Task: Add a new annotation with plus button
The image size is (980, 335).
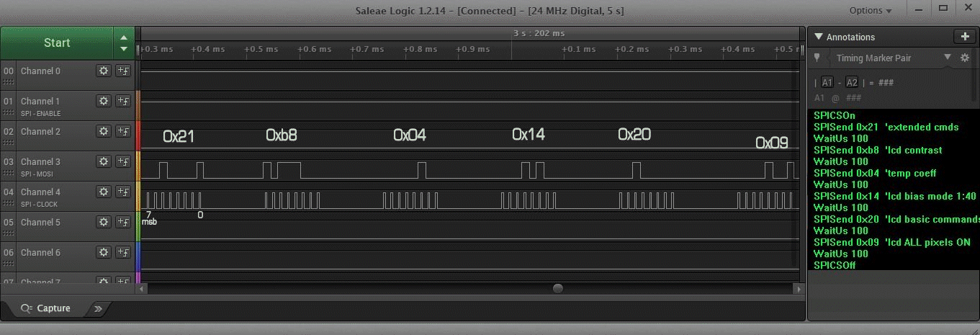Action: pyautogui.click(x=965, y=37)
